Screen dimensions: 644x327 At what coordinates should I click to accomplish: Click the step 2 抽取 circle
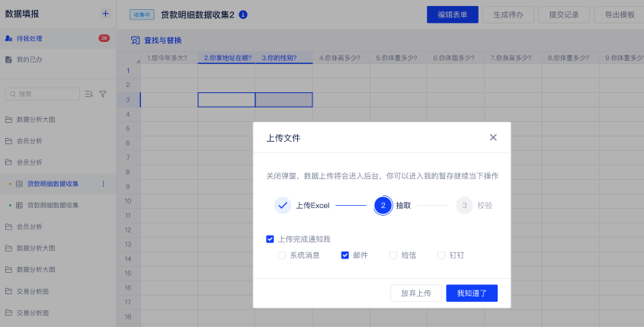pyautogui.click(x=383, y=205)
